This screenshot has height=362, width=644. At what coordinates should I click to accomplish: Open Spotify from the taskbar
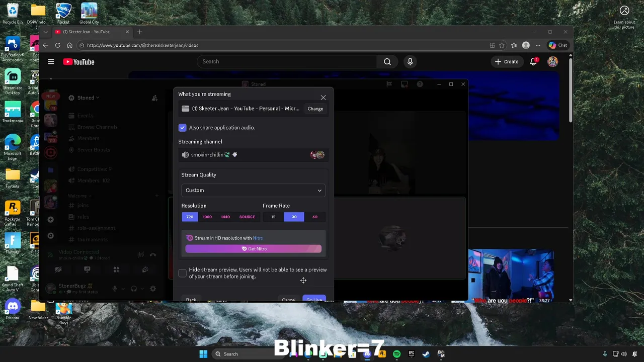[396, 354]
